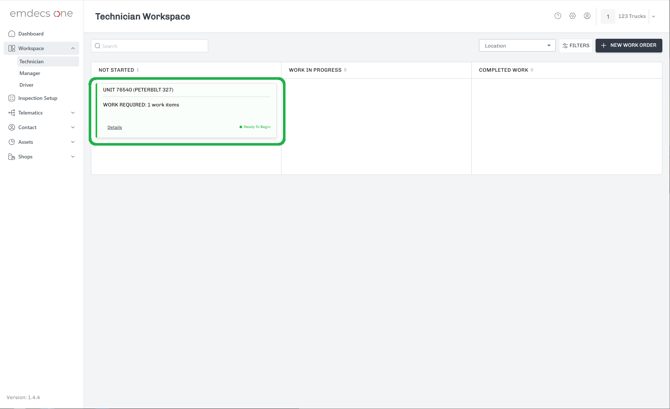Open the Unit 76540 Peterbilt card
670x409 pixels.
point(186,111)
